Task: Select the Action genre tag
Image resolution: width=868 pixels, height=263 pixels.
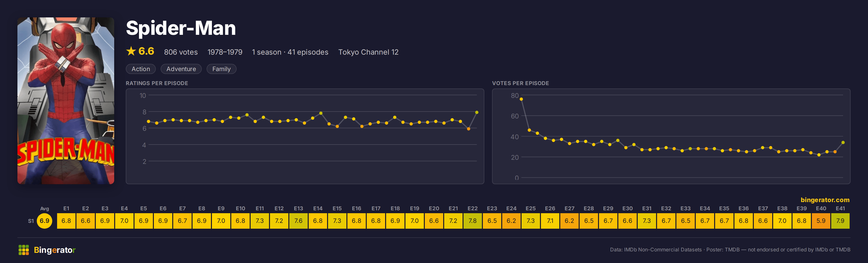Action: (141, 69)
